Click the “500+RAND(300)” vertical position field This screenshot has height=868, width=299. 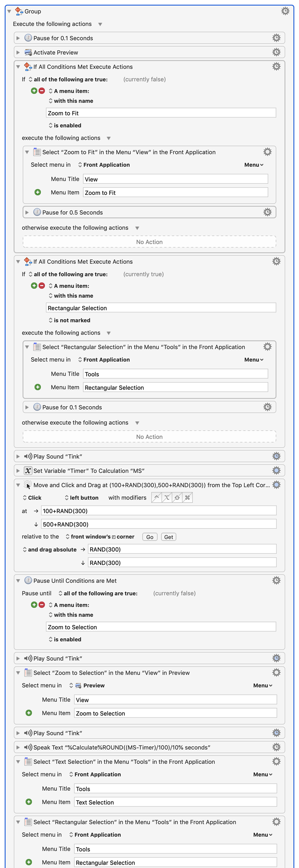[x=159, y=524]
